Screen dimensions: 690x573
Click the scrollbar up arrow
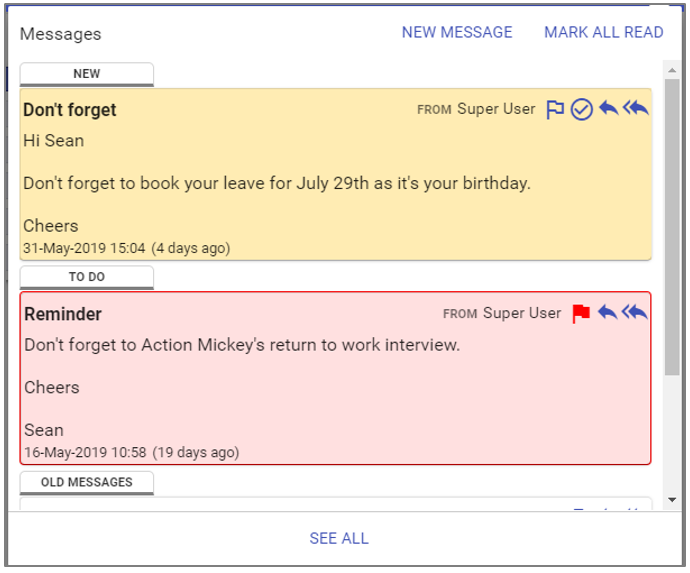673,68
